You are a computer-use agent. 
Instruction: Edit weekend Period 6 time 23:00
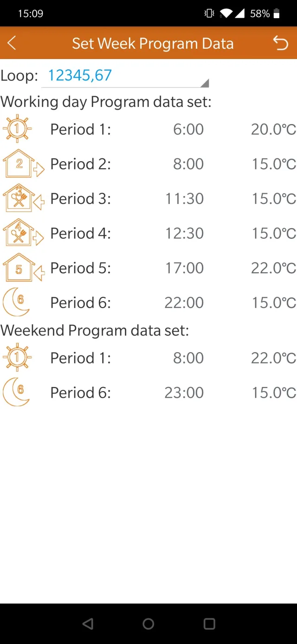184,393
